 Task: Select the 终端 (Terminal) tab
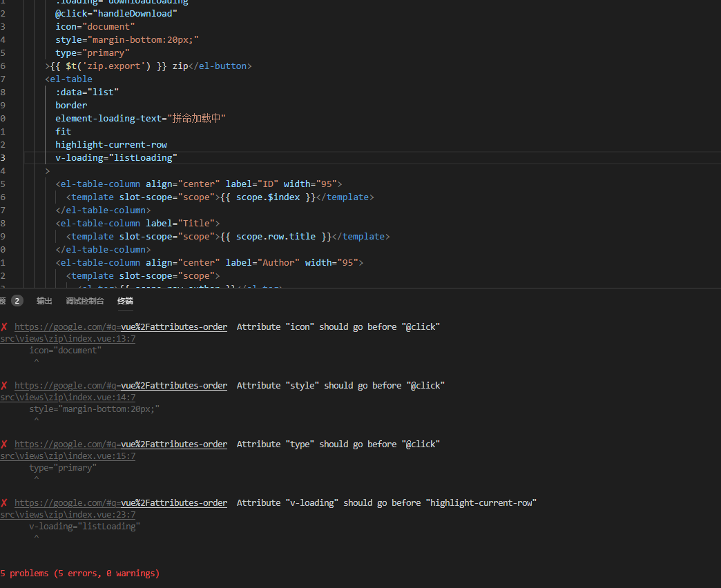[124, 300]
